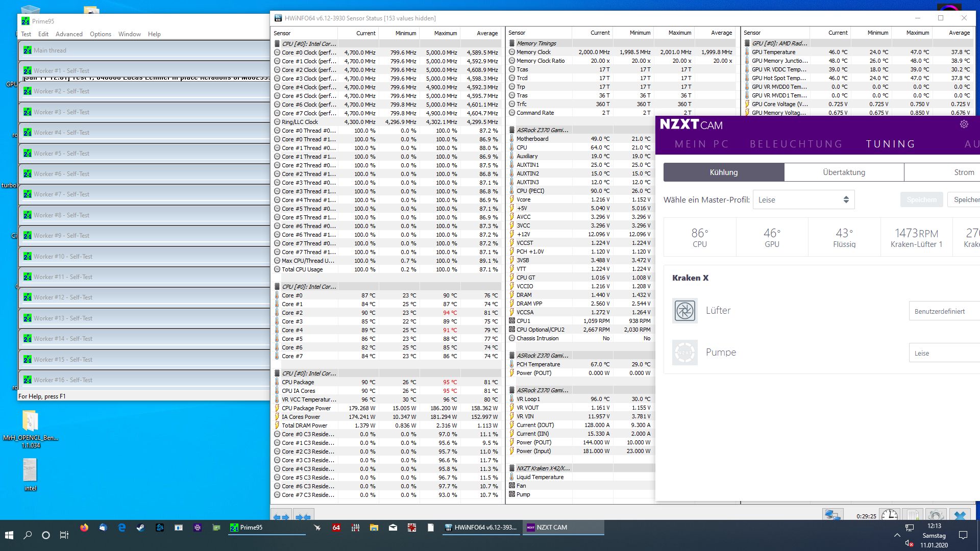Open the Master-Profil Leise dropdown
Screen dimensions: 980x551
803,199
